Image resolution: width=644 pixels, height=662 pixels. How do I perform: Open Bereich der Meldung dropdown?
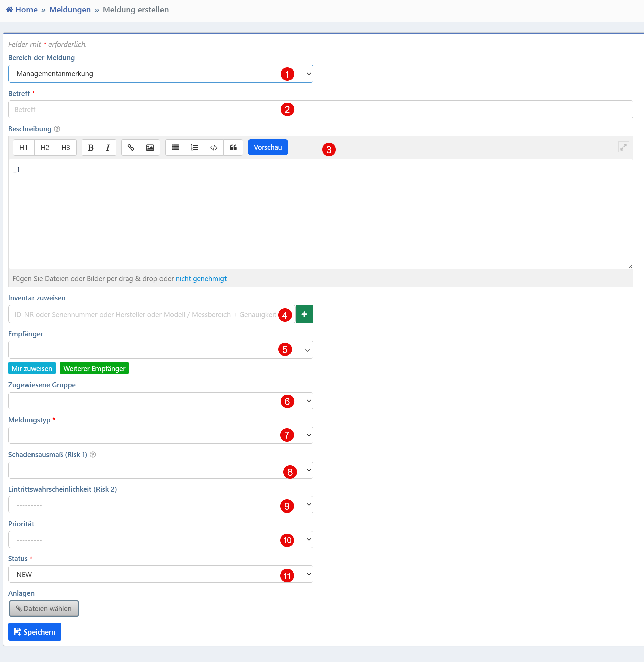click(x=160, y=74)
